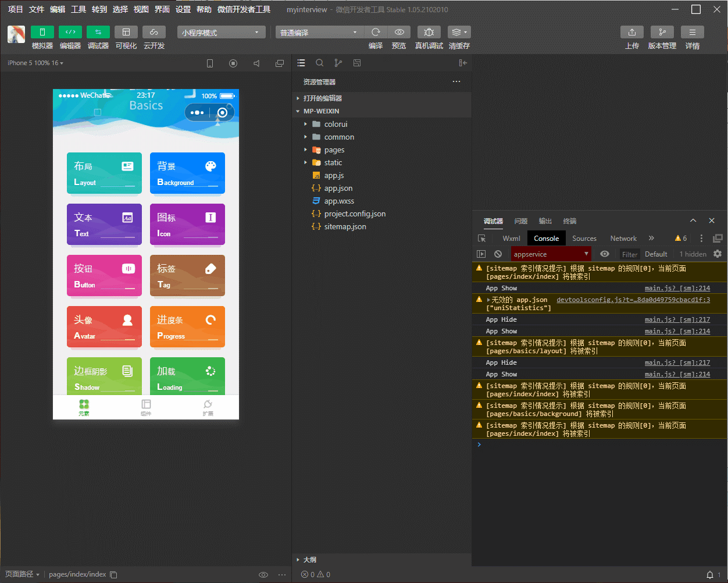The width and height of the screenshot is (728, 583).
Task: Expand the opened editors (打开的编辑器) section
Action: point(381,98)
